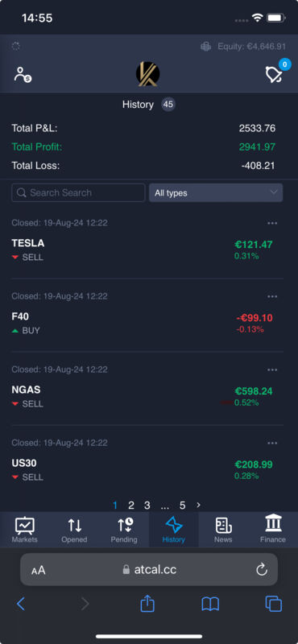Open notifications bell icon
The image size is (298, 644).
click(x=274, y=74)
